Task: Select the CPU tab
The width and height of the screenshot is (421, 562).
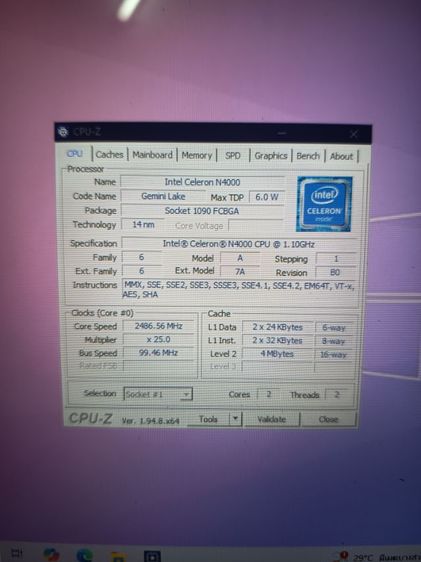Action: point(75,153)
